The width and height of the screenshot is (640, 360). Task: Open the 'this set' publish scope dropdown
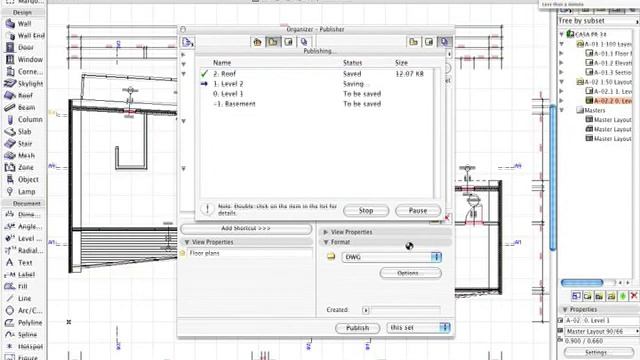coord(418,328)
